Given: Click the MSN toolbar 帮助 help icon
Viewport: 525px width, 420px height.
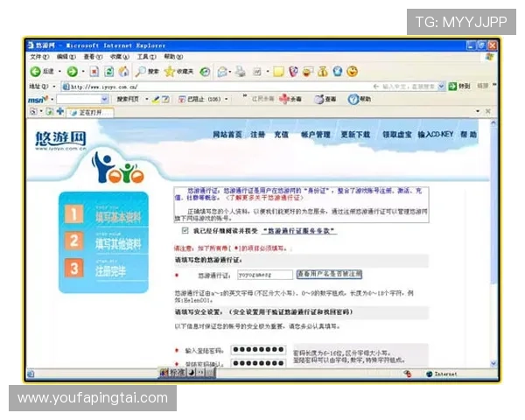Looking at the screenshot, I should click(x=353, y=99).
